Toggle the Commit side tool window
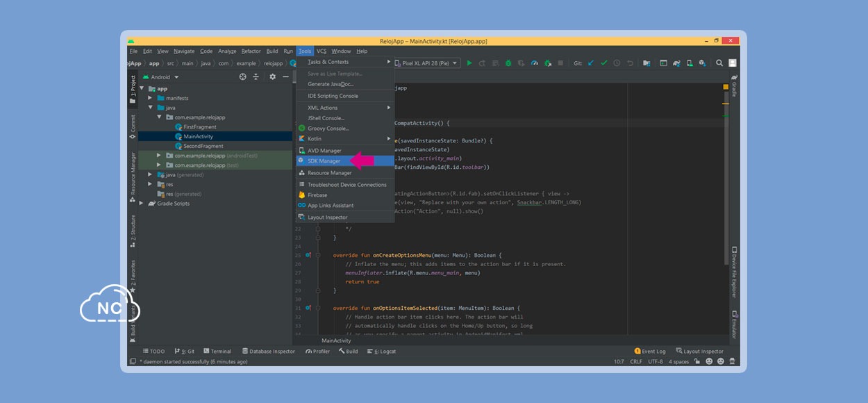Image resolution: width=868 pixels, height=403 pixels. (133, 127)
